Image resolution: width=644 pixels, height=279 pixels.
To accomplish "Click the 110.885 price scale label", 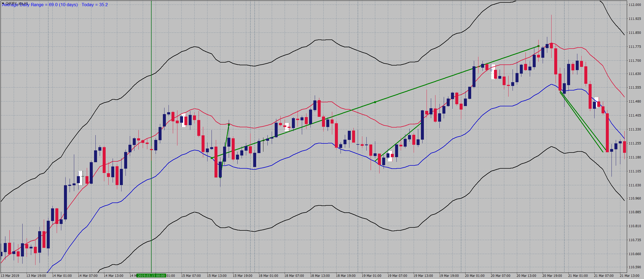I will point(635,212).
